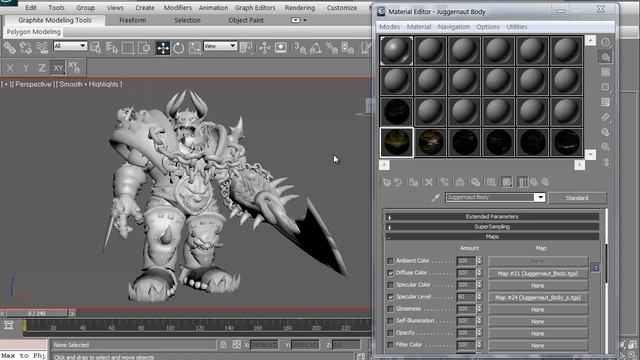
Task: Enable the Opacity map checkbox
Action: (x=390, y=333)
